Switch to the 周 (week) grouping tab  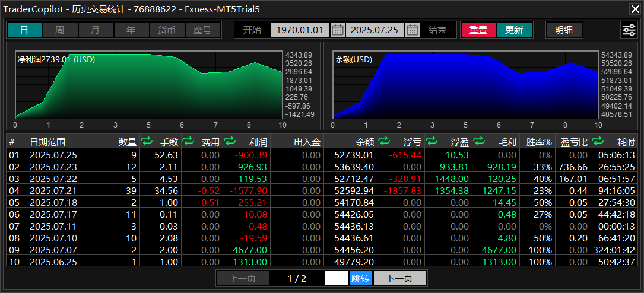click(60, 30)
